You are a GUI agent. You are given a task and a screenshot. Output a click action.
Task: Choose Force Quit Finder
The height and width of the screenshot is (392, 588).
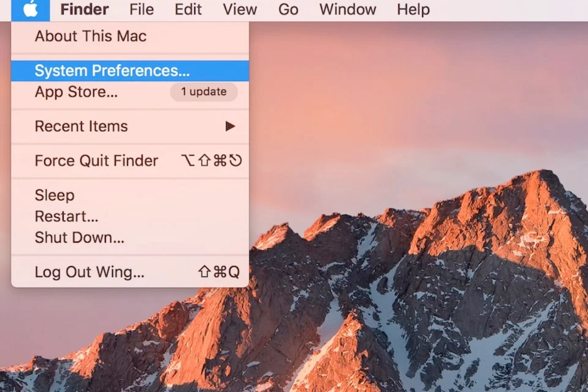(x=97, y=161)
